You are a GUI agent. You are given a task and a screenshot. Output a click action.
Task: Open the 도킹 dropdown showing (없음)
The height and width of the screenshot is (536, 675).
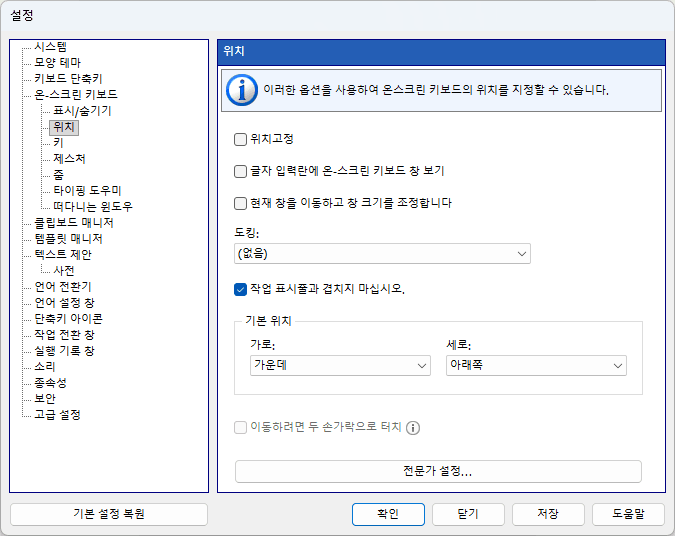click(x=382, y=254)
